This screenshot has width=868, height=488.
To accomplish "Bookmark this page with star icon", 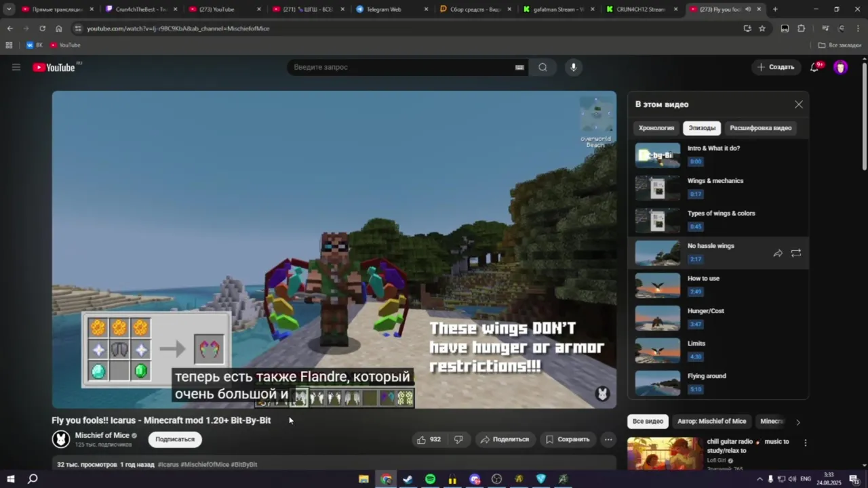I will [762, 28].
